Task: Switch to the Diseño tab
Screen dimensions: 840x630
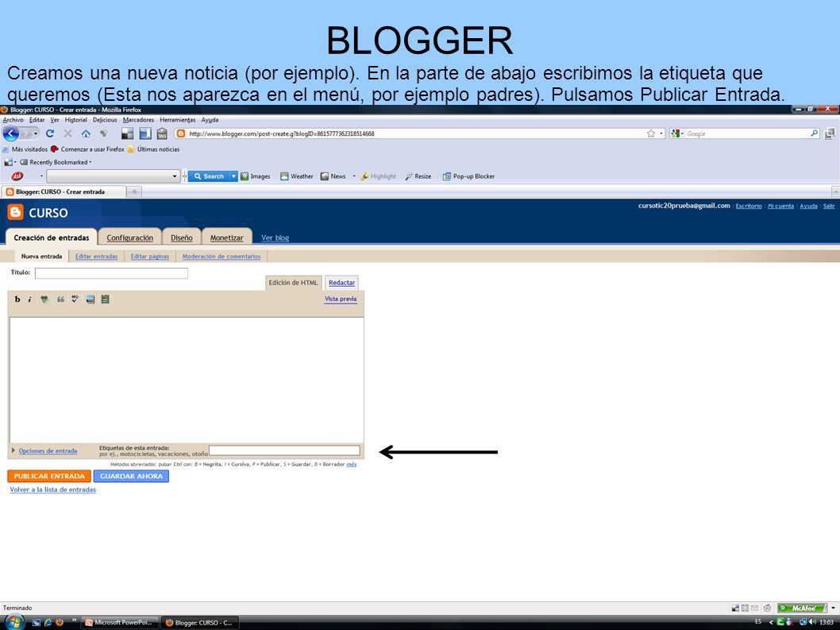Action: pyautogui.click(x=182, y=238)
